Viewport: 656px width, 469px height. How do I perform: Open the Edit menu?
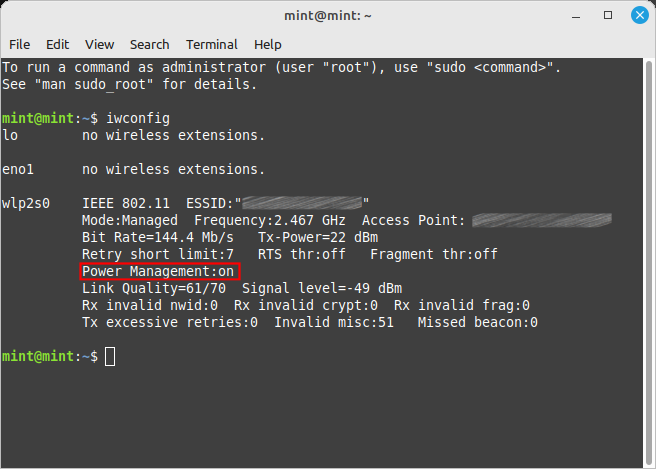point(57,44)
